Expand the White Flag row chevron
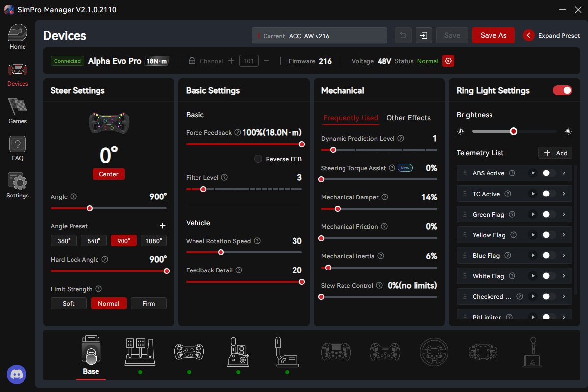Screen dimensions: 588x392 coord(564,276)
